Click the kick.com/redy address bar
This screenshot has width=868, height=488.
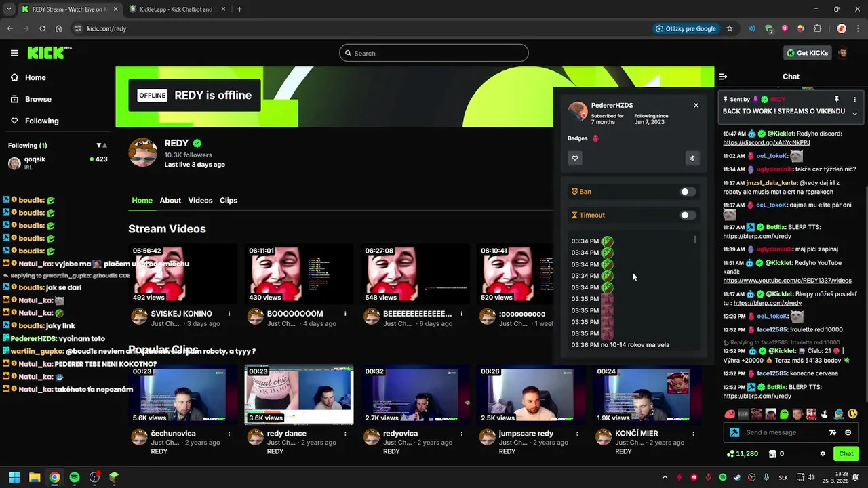click(x=106, y=28)
